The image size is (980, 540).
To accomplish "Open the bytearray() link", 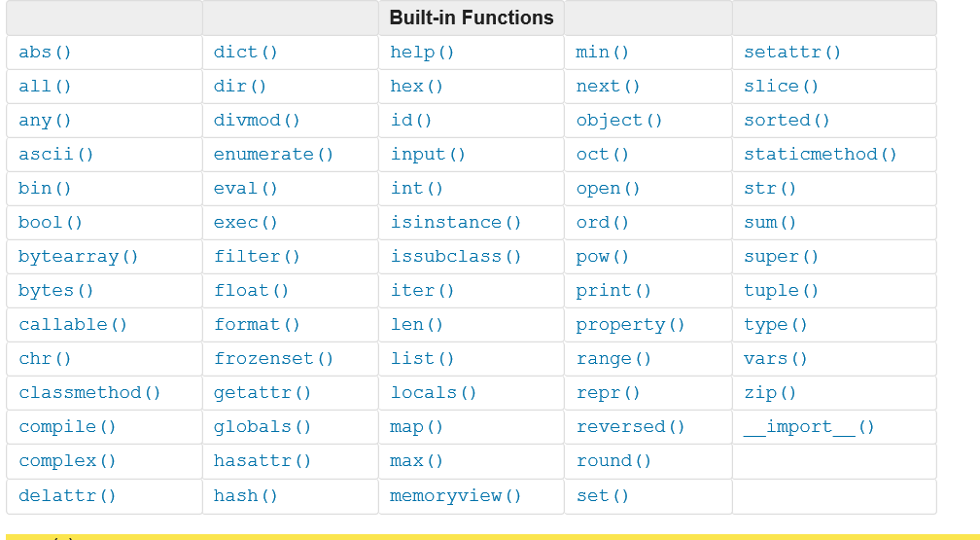I will click(79, 257).
